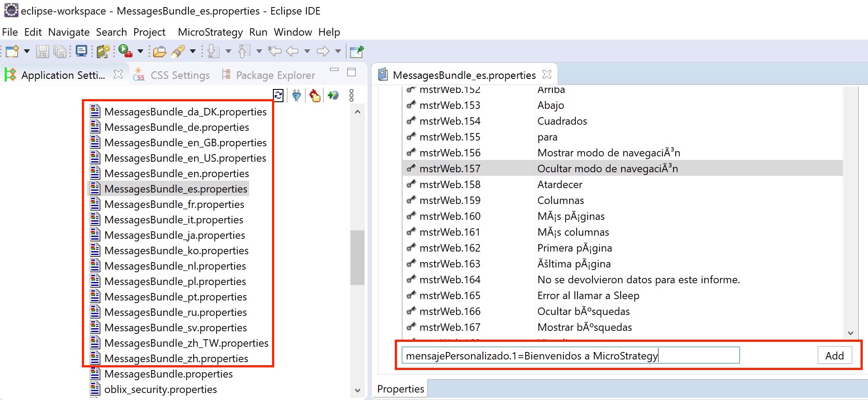Open the New wizard dropdown arrow

coord(27,52)
